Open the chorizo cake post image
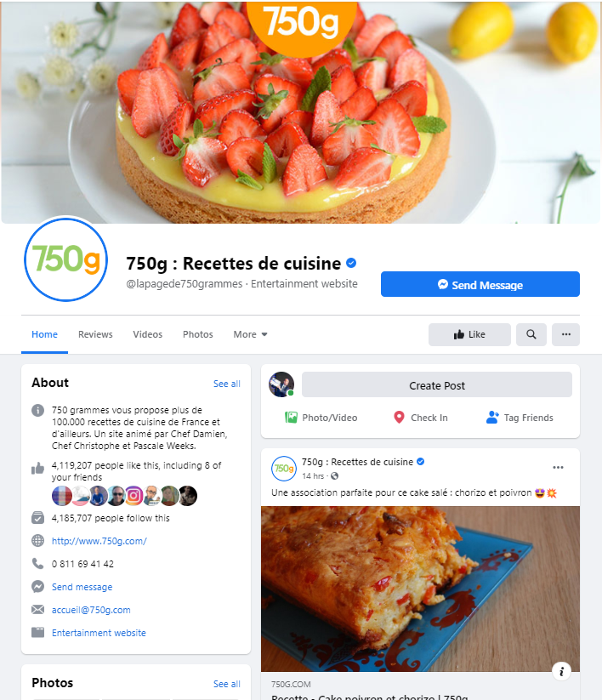 tap(420, 589)
